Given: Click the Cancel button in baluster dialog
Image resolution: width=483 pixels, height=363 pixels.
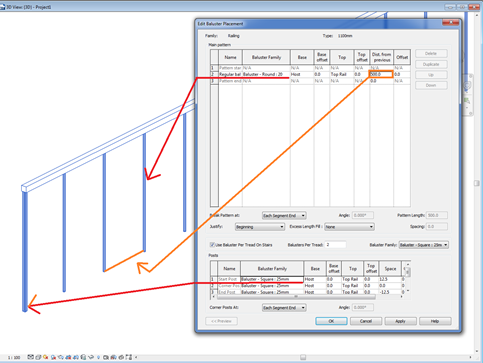Looking at the screenshot, I should pos(366,321).
